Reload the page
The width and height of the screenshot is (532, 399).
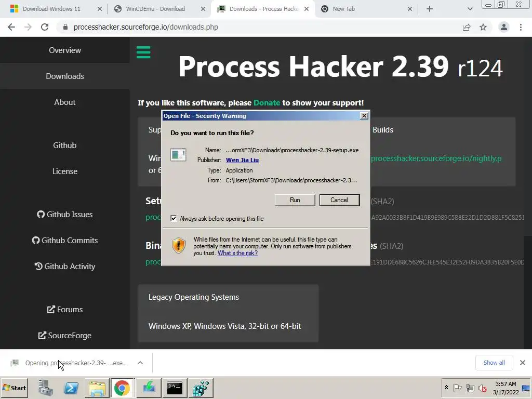pos(45,27)
